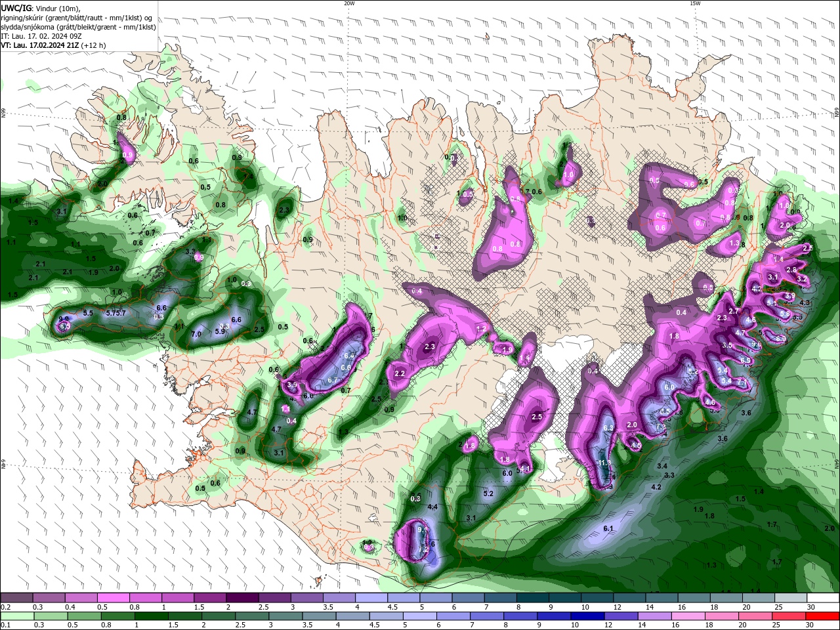The image size is (840, 630).
Task: Select the light pink swatch between lower-scale 16 and 18
Action: click(688, 616)
